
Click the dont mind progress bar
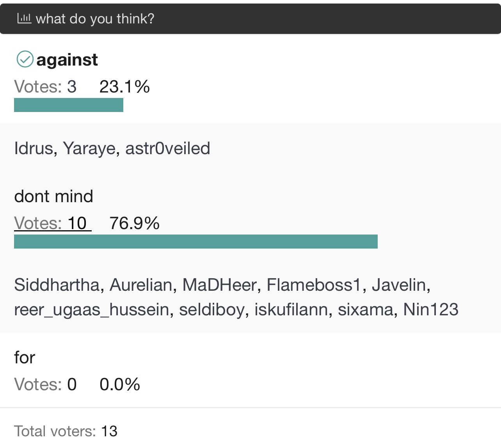pos(196,242)
